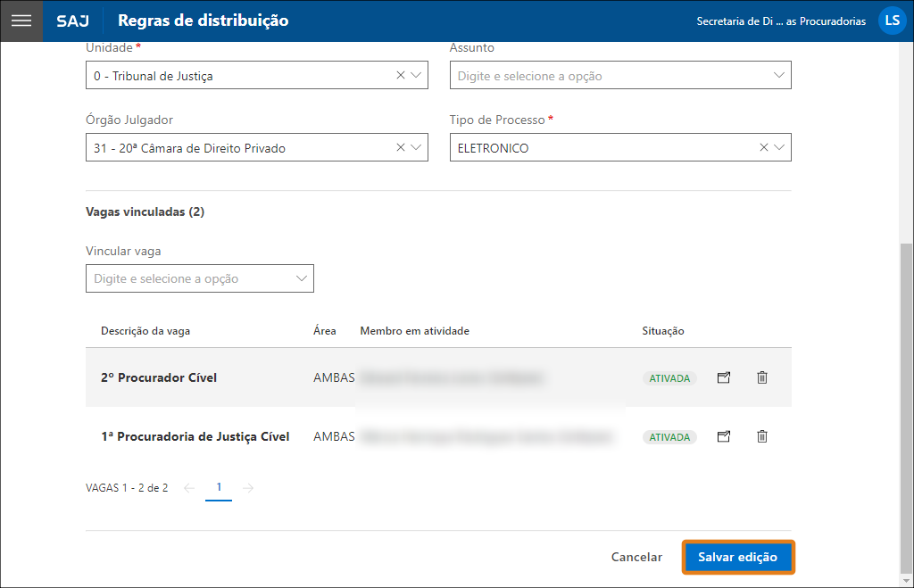Viewport: 914px width, 588px height.
Task: Edit the 2º Procurador Cível vaga
Action: (x=723, y=377)
